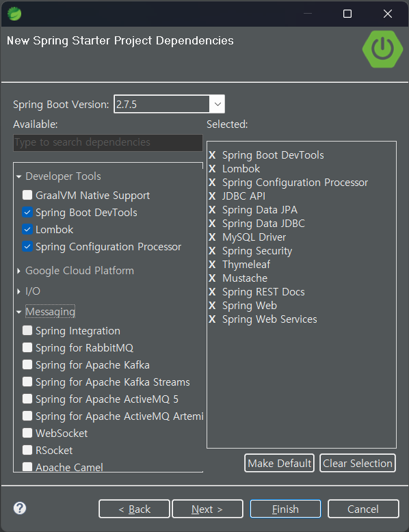Open the Spring Boot Version dropdown
409x532 pixels.
point(217,104)
